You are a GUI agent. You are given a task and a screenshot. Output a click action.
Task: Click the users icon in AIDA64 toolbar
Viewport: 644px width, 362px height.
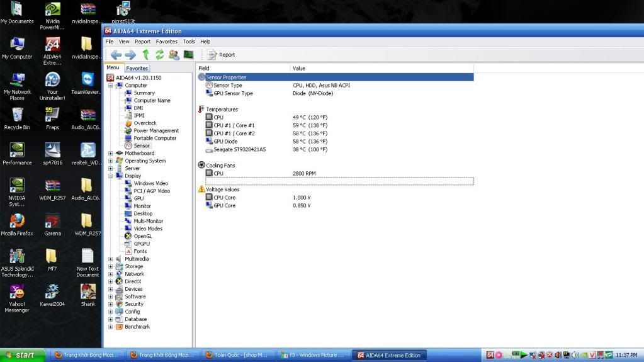(174, 55)
